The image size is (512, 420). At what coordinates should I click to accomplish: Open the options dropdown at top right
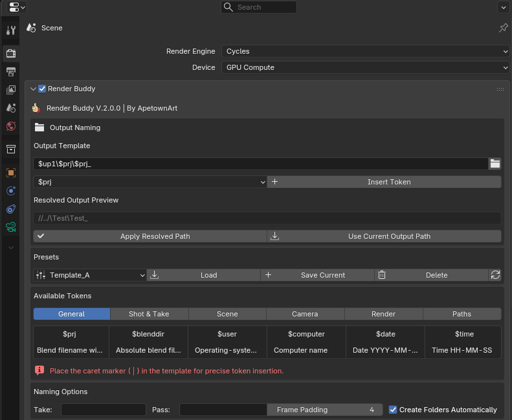tap(503, 7)
